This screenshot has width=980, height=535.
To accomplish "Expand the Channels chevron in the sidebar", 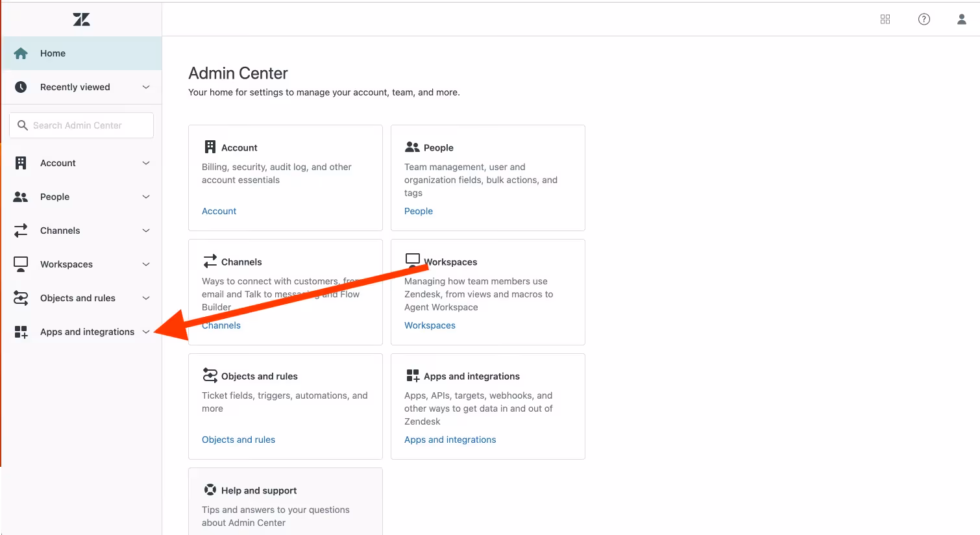I will click(x=146, y=230).
